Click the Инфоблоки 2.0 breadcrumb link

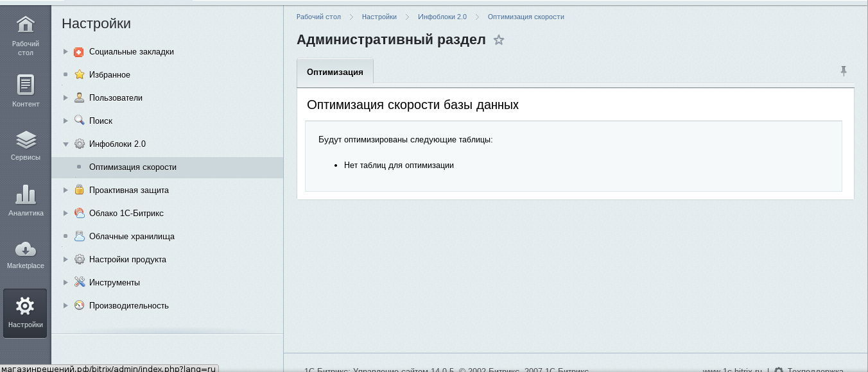pyautogui.click(x=442, y=17)
